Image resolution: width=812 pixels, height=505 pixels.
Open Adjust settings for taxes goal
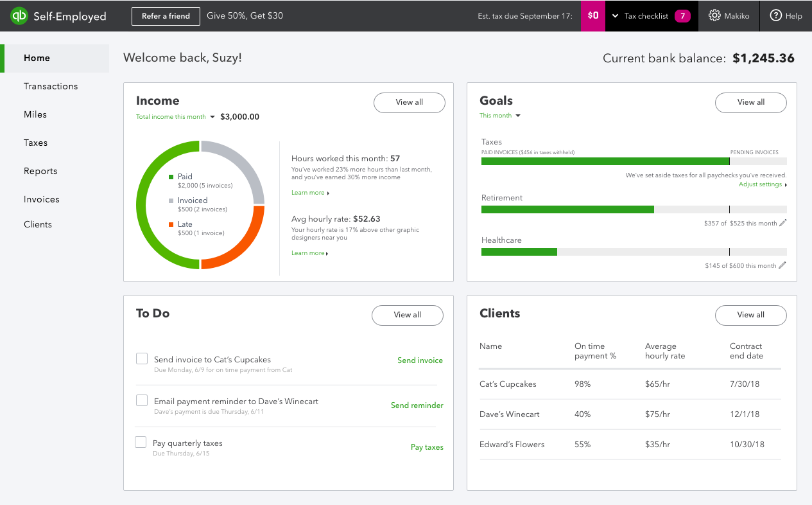point(763,184)
